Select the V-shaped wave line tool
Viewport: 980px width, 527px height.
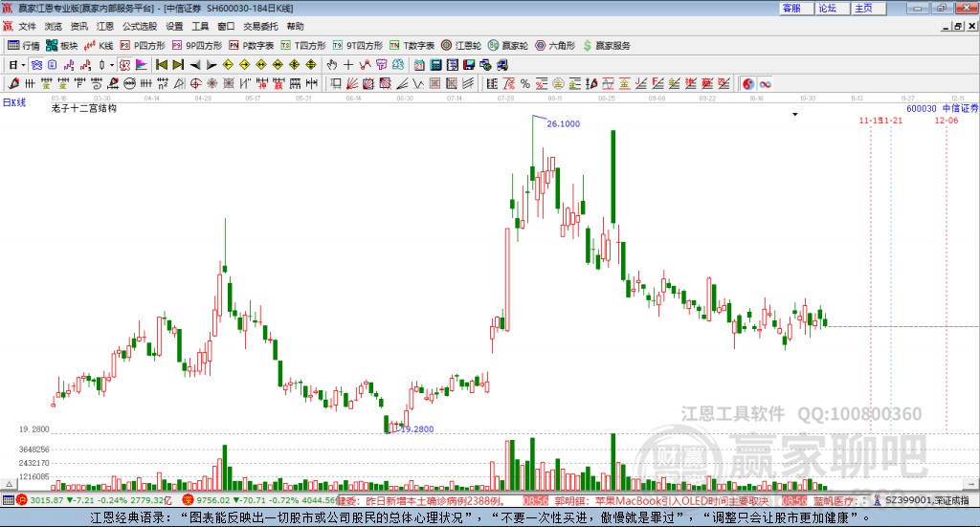tap(418, 83)
